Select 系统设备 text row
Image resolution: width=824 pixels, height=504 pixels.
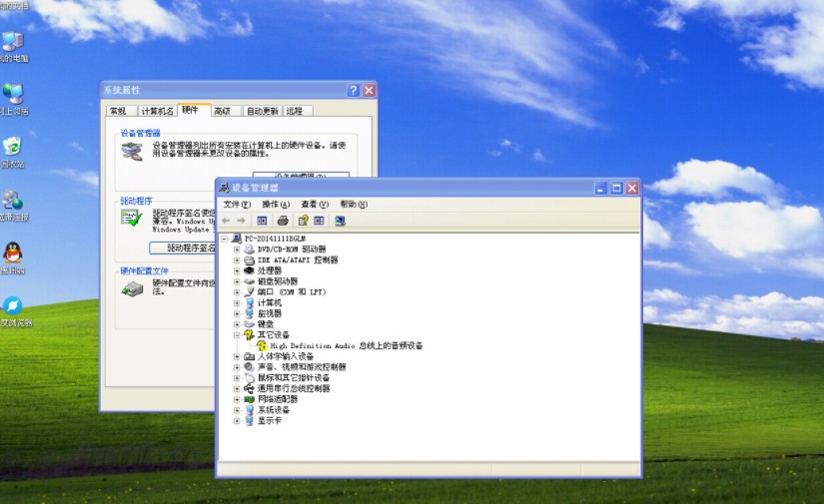tap(274, 410)
